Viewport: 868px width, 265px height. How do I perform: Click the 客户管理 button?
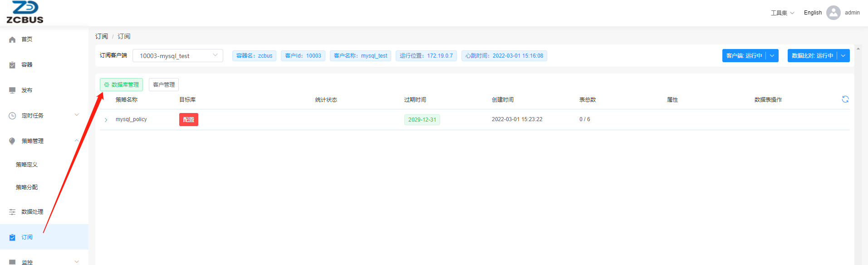pos(163,85)
